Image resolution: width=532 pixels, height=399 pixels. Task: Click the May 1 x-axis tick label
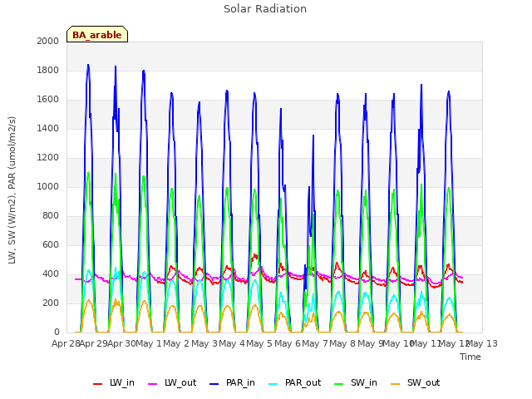coord(149,343)
